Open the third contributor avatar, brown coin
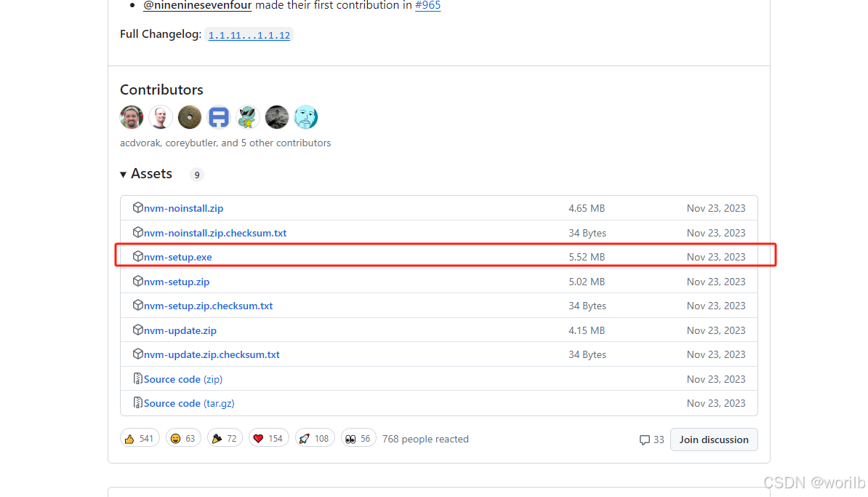 click(190, 117)
